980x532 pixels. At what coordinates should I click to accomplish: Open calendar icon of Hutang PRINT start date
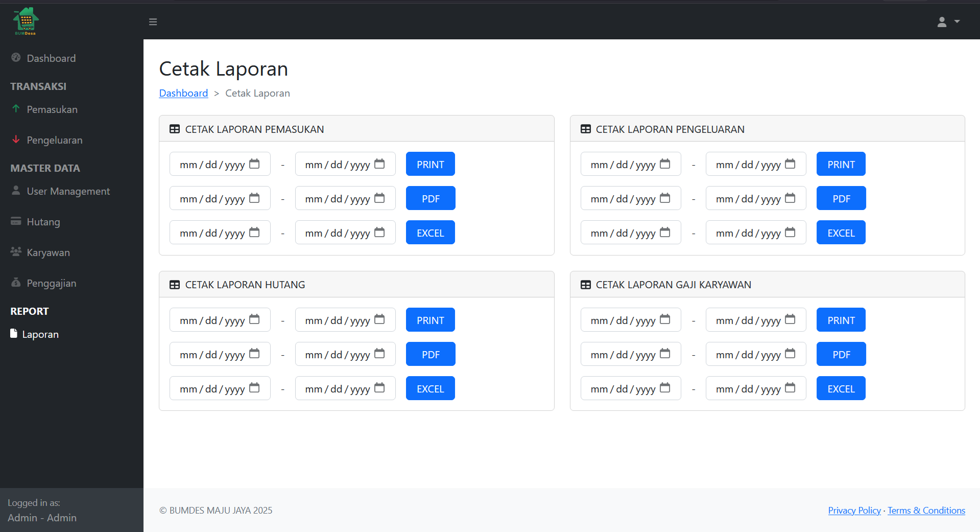[254, 319]
